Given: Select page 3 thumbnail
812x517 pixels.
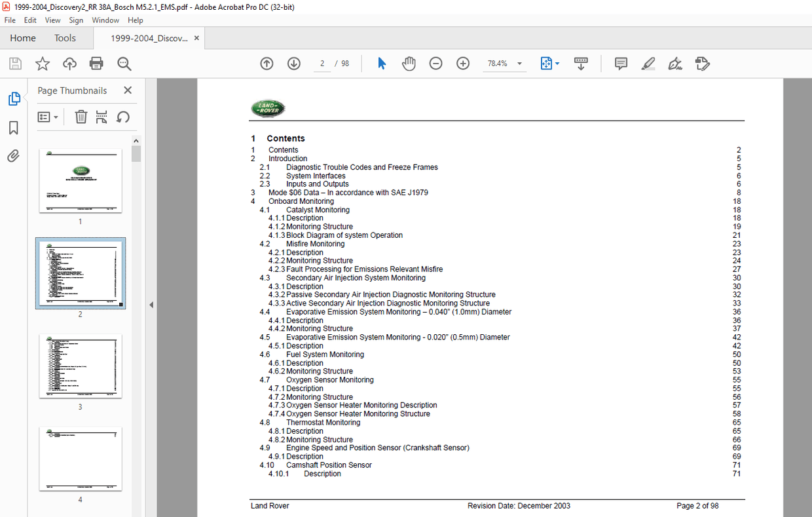Looking at the screenshot, I should tap(80, 366).
